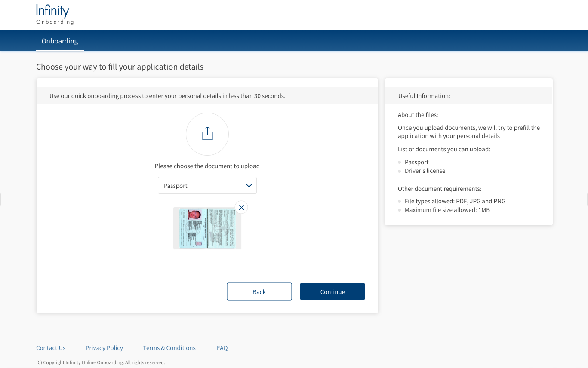View the Terms & Conditions page
The width and height of the screenshot is (588, 368).
[x=169, y=348]
